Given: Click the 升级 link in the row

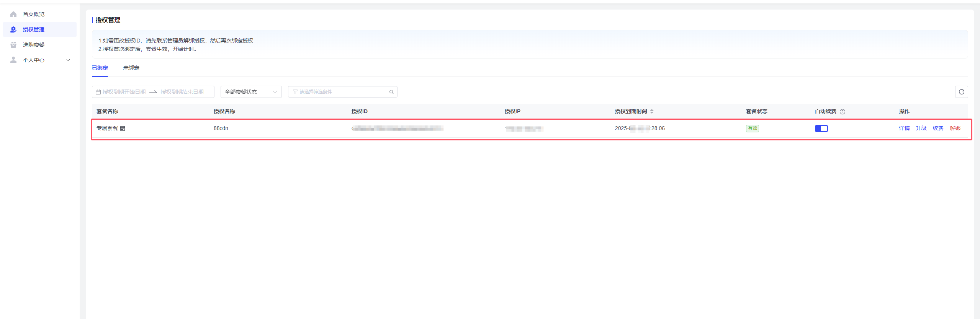Looking at the screenshot, I should tap(921, 128).
